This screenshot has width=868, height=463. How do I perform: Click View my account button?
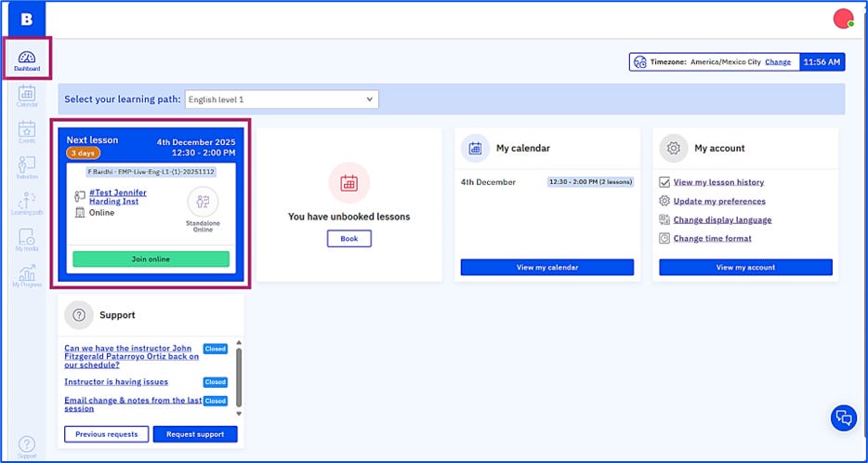[x=745, y=267]
